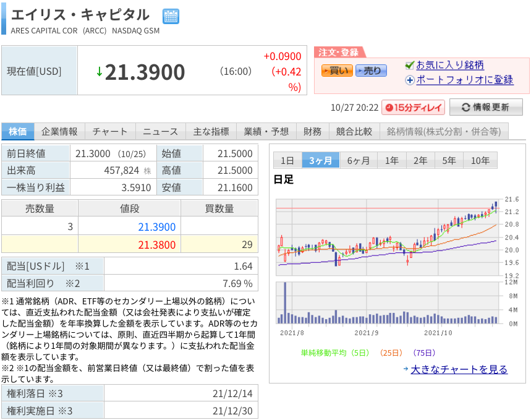The image size is (531, 420).
Task: Refresh data with 情報更新 button
Action: coord(486,107)
